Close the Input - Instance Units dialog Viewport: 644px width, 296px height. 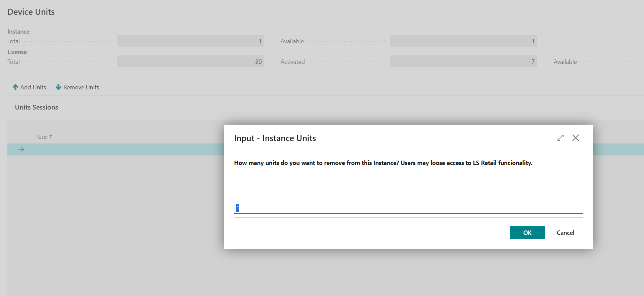pyautogui.click(x=576, y=138)
